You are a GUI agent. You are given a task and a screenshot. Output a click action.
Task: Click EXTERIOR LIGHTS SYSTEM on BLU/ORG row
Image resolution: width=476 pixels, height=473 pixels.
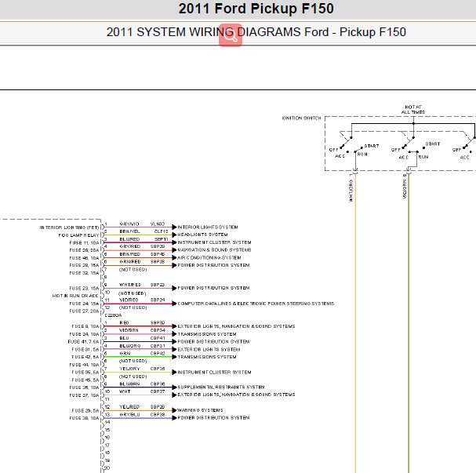(x=209, y=349)
